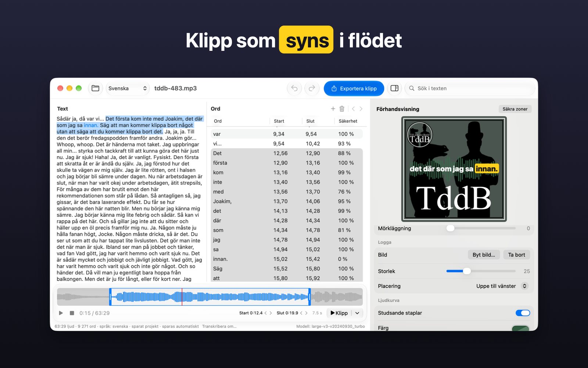Sort the table by the Slut column header

(311, 121)
